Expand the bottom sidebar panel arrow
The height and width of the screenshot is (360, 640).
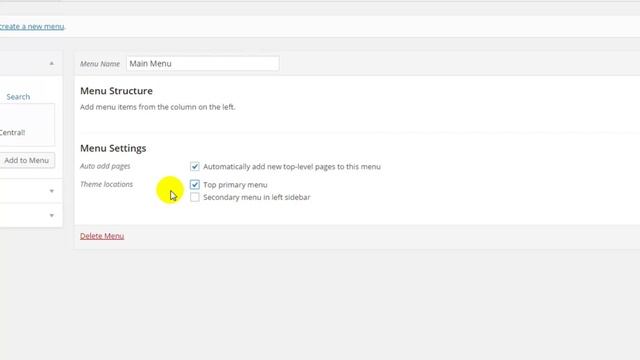pyautogui.click(x=52, y=216)
